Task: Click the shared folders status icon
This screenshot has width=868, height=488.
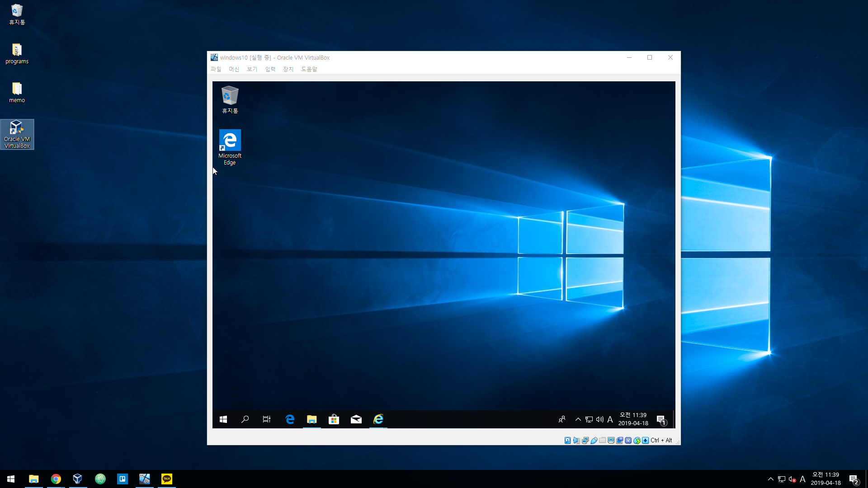Action: point(603,440)
